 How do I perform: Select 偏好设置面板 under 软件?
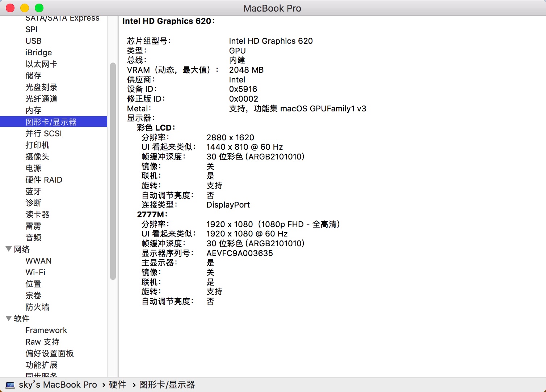(50, 353)
